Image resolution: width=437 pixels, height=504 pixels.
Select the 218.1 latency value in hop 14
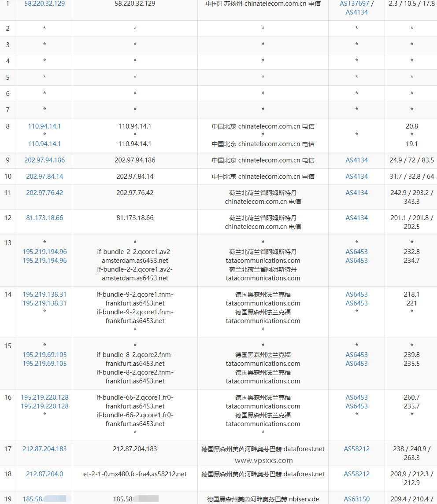point(411,294)
